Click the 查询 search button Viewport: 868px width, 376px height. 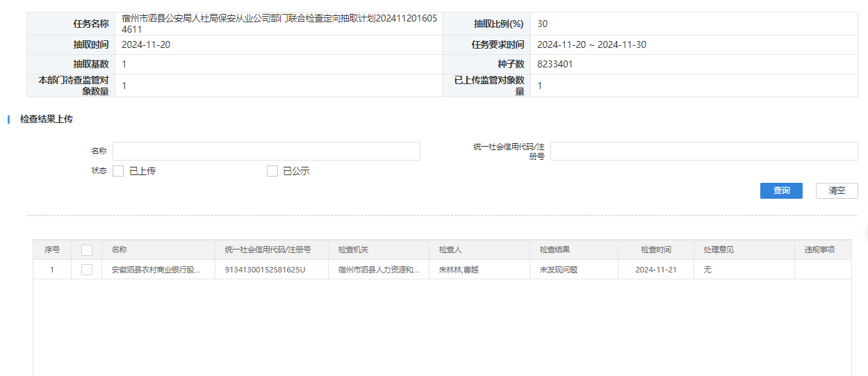(781, 190)
